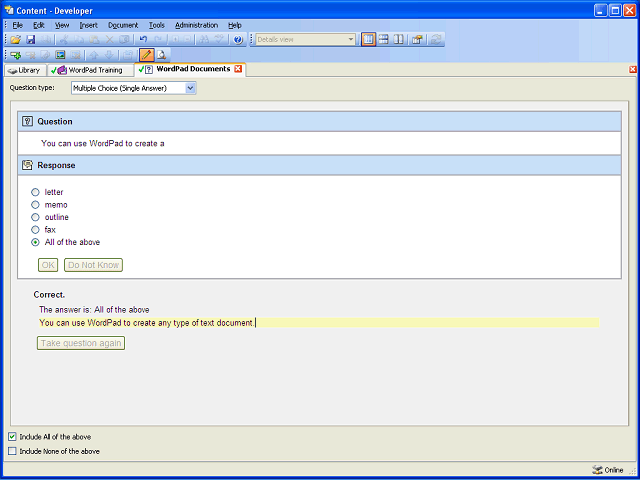The width and height of the screenshot is (640, 480).
Task: Click the Cut scissors icon
Action: (64, 40)
